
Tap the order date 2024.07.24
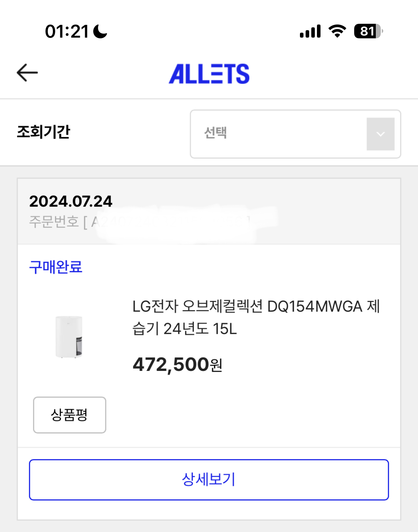click(x=71, y=201)
